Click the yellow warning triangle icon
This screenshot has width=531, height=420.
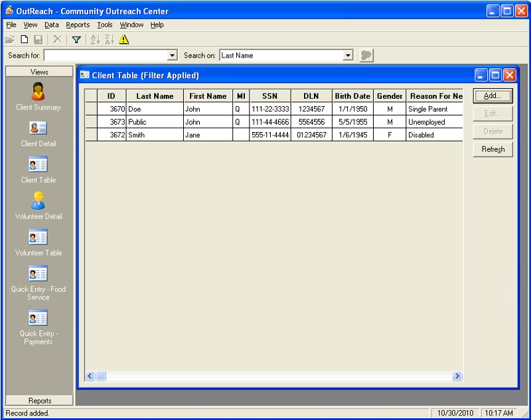click(x=123, y=40)
